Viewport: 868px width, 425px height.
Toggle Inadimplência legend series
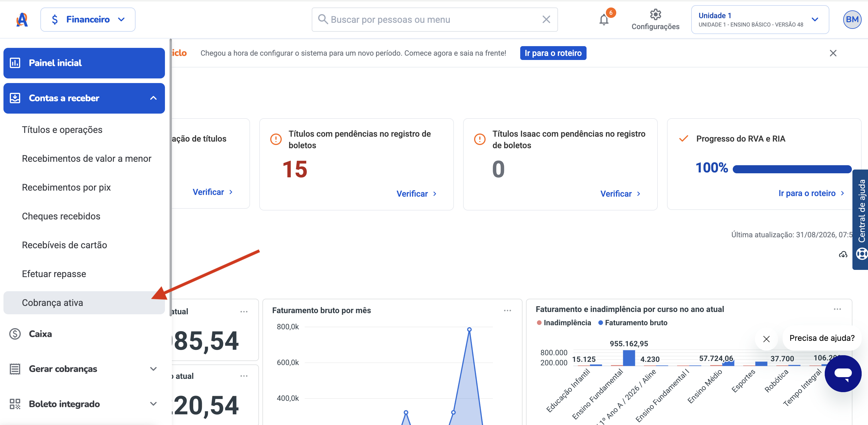point(564,323)
